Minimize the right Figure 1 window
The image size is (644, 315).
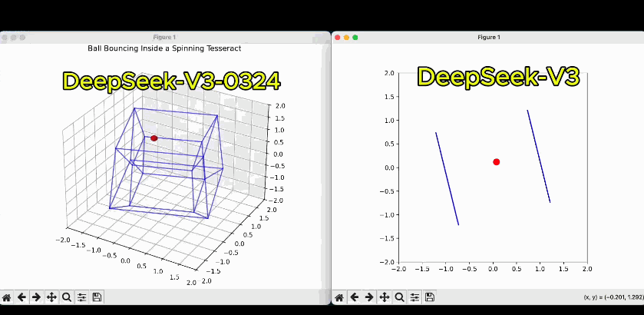[346, 38]
